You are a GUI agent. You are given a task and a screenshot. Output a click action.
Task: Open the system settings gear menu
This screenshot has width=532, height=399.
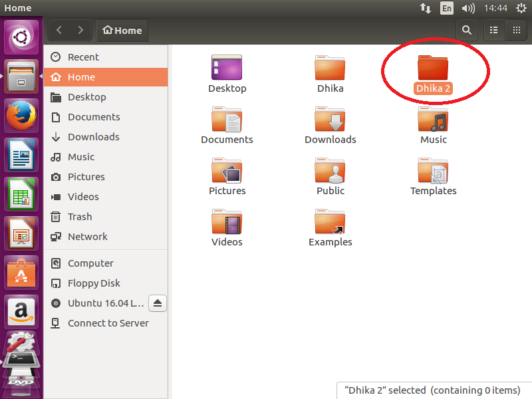point(521,9)
